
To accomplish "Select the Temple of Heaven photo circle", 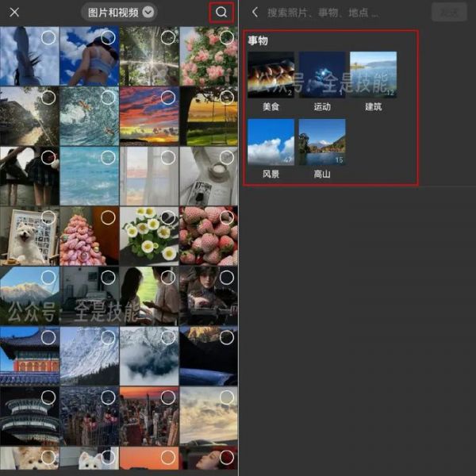I will [x=48, y=397].
